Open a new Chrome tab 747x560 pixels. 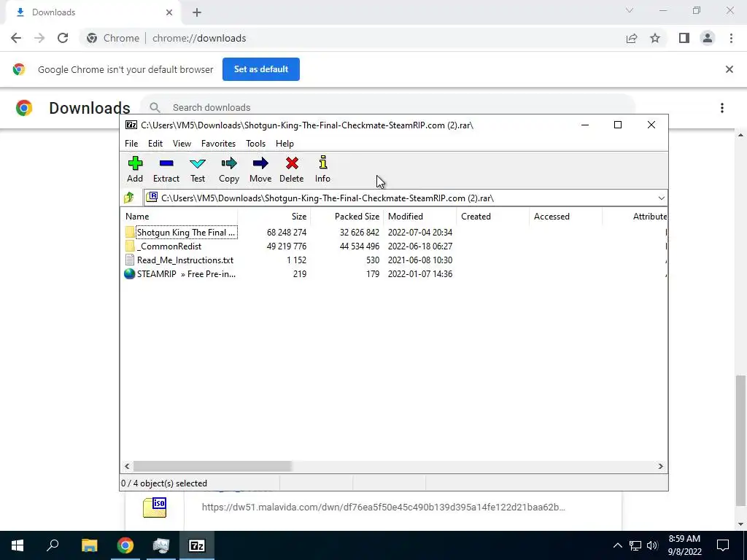point(197,12)
